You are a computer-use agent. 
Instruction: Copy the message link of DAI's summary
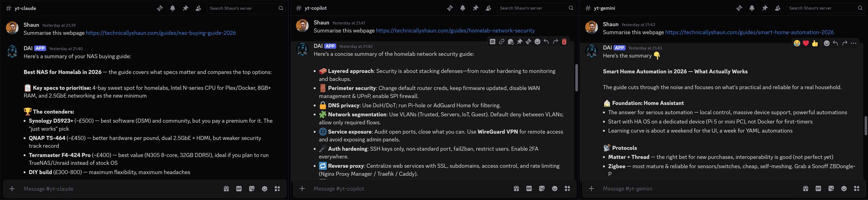coord(502,42)
